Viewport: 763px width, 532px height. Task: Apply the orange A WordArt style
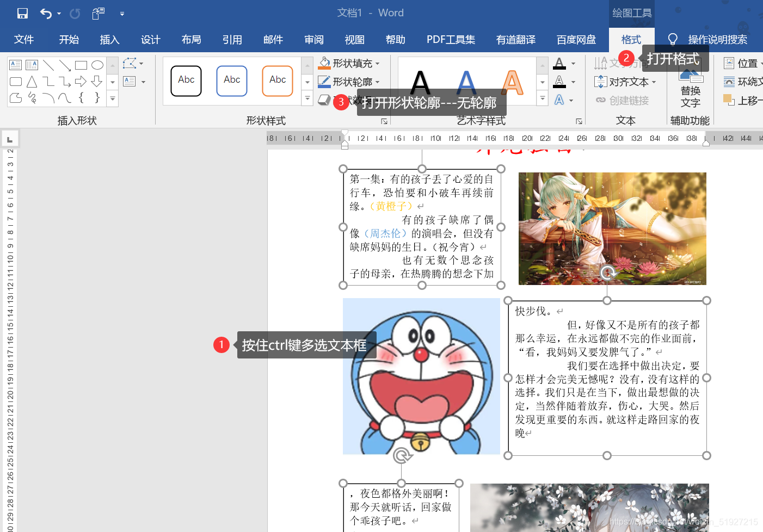(x=512, y=83)
